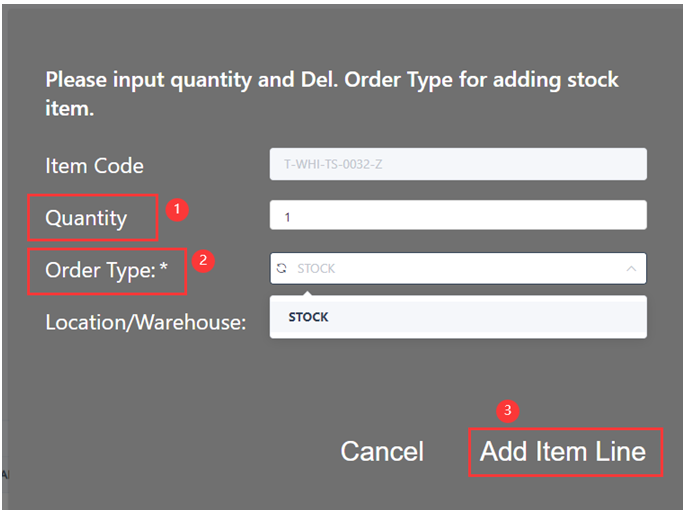Click the small pointer above the STOCK list

click(307, 292)
